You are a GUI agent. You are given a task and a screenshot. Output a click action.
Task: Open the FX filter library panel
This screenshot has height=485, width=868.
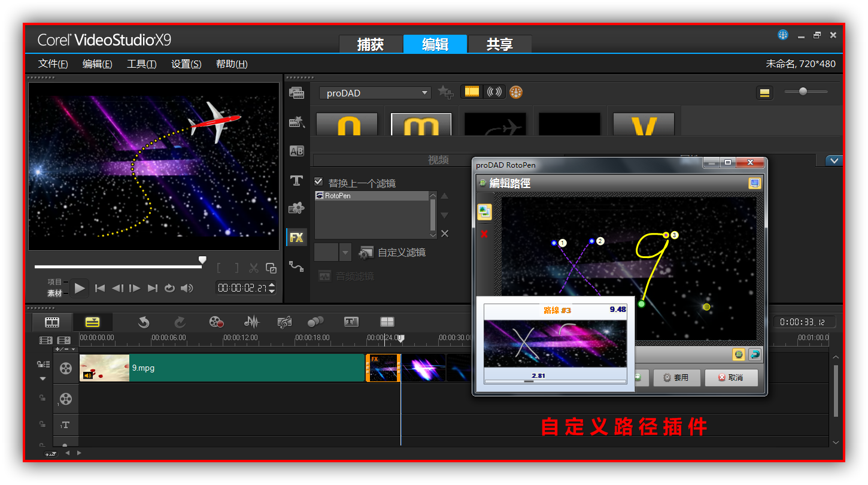[296, 237]
